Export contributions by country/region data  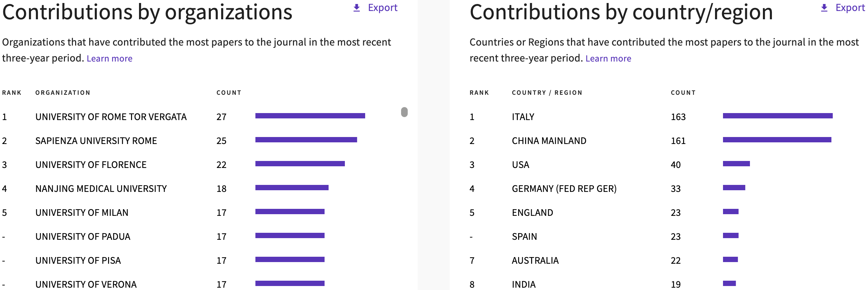pos(849,8)
